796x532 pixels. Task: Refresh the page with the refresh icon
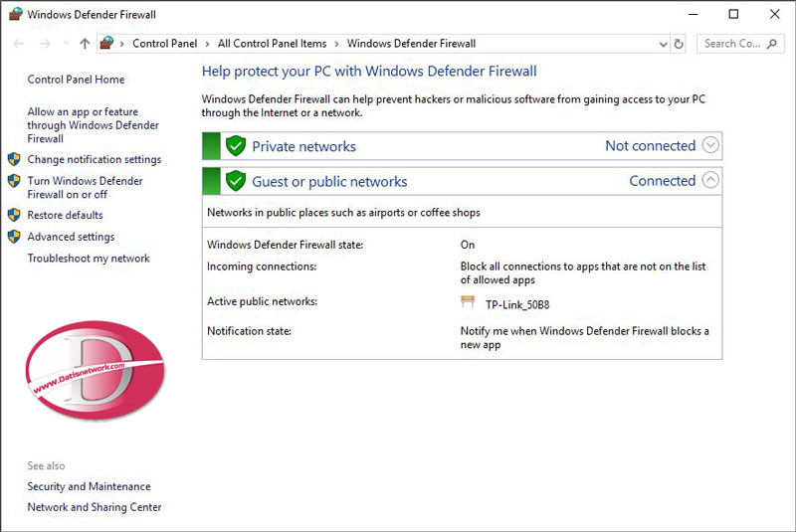[x=679, y=44]
